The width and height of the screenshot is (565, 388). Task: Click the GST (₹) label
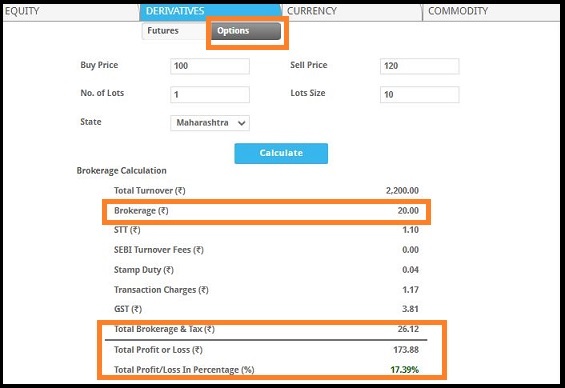pos(128,309)
